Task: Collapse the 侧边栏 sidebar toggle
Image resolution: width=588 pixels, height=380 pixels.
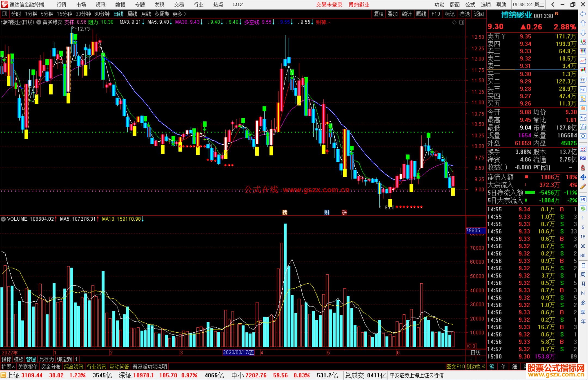Action: (476, 367)
